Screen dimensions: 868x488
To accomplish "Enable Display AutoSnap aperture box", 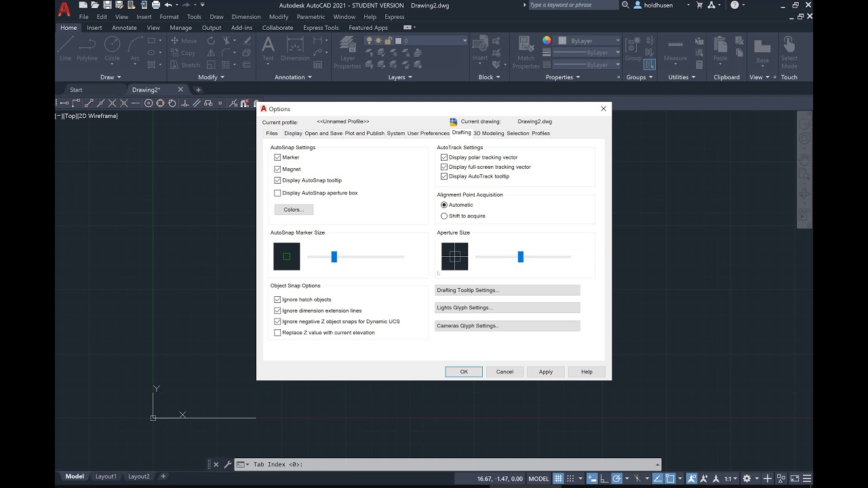I will click(277, 193).
